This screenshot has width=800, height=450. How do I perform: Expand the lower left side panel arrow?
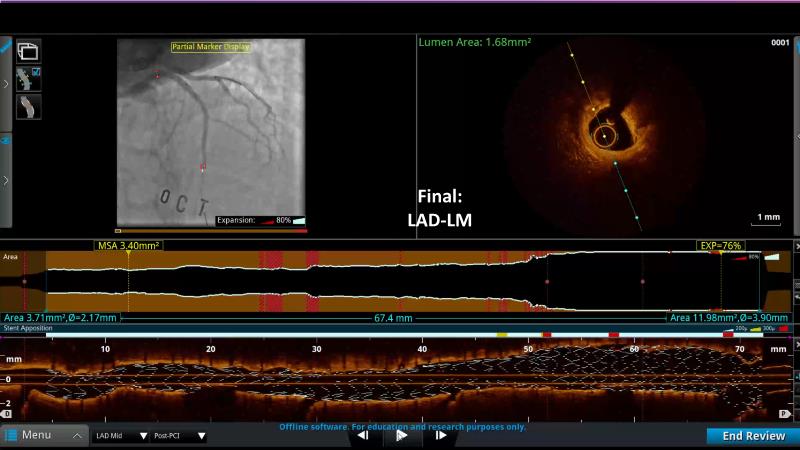[6, 180]
